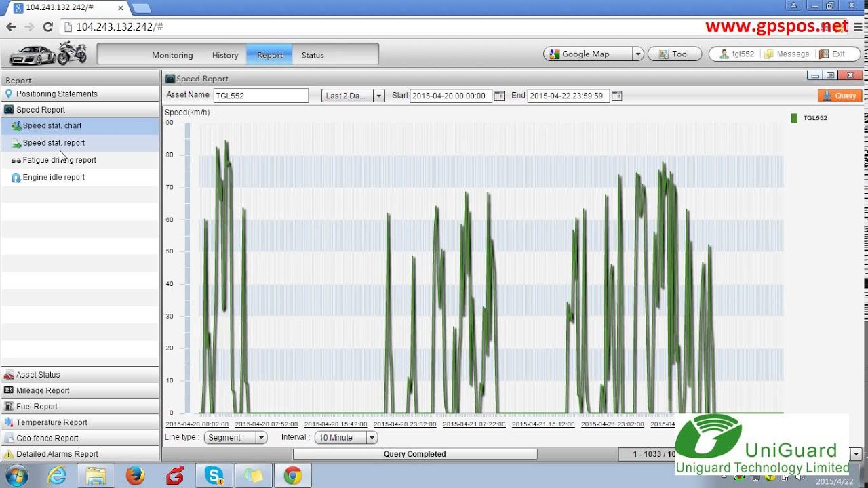This screenshot has width=868, height=488.
Task: Click the tgl552 user account icon
Action: [x=725, y=54]
